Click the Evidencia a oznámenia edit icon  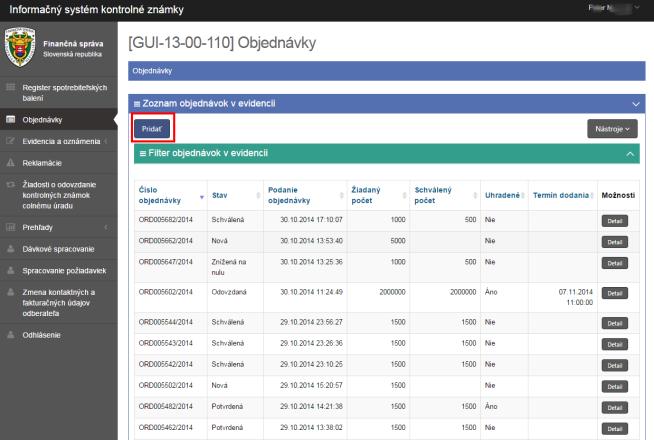pos(11,141)
